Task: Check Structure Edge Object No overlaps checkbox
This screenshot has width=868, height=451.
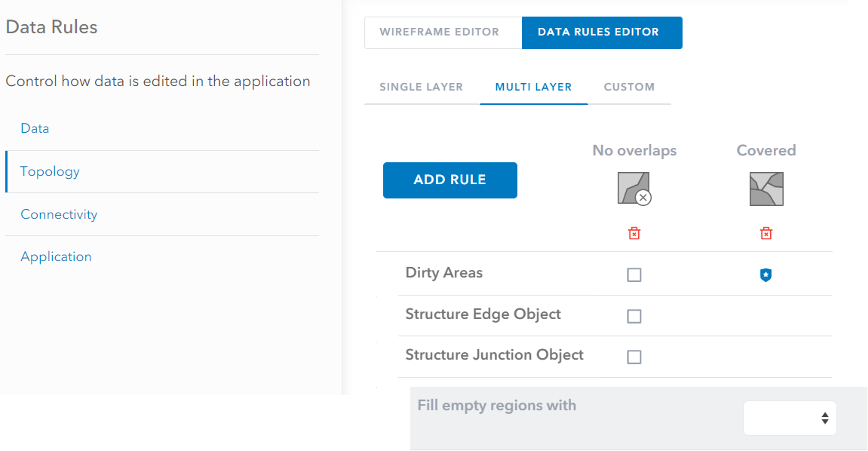Action: tap(634, 317)
